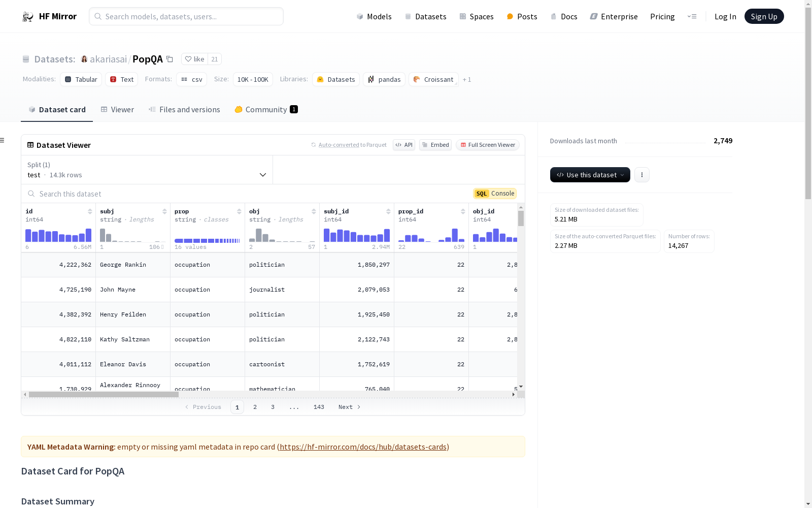The width and height of the screenshot is (812, 508).
Task: Open more options next to Use this dataset
Action: (642, 175)
